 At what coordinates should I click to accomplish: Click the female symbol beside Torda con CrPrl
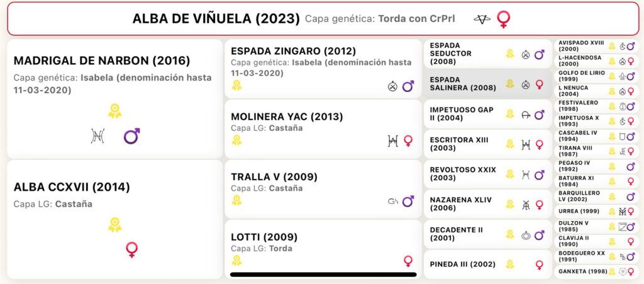point(504,20)
